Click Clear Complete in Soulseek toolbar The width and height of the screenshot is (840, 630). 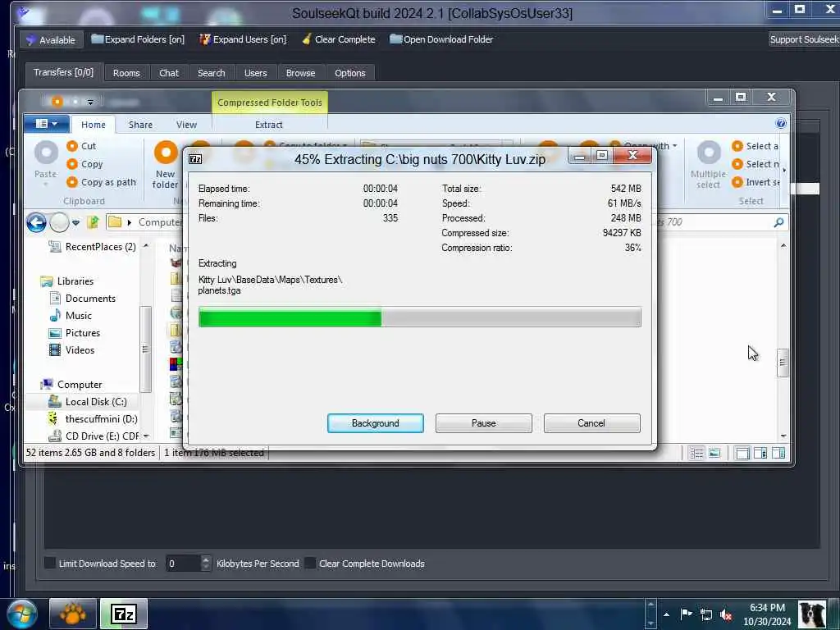pos(339,39)
